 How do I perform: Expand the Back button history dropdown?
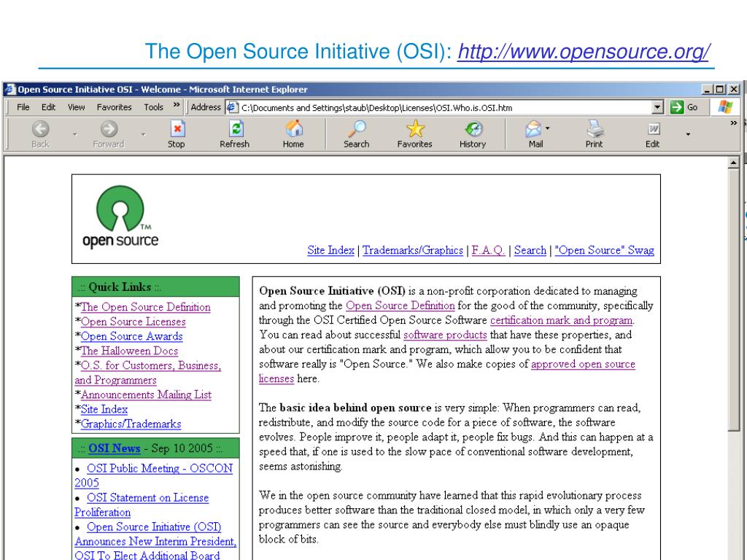(75, 135)
